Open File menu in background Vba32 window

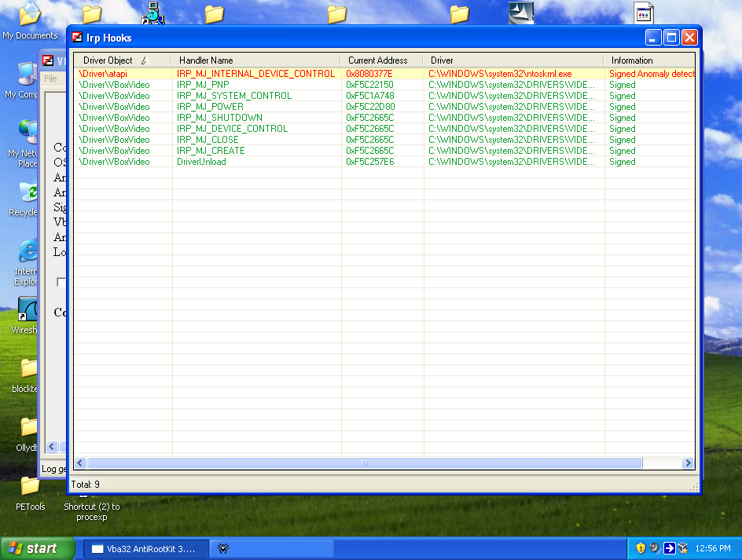[50, 79]
